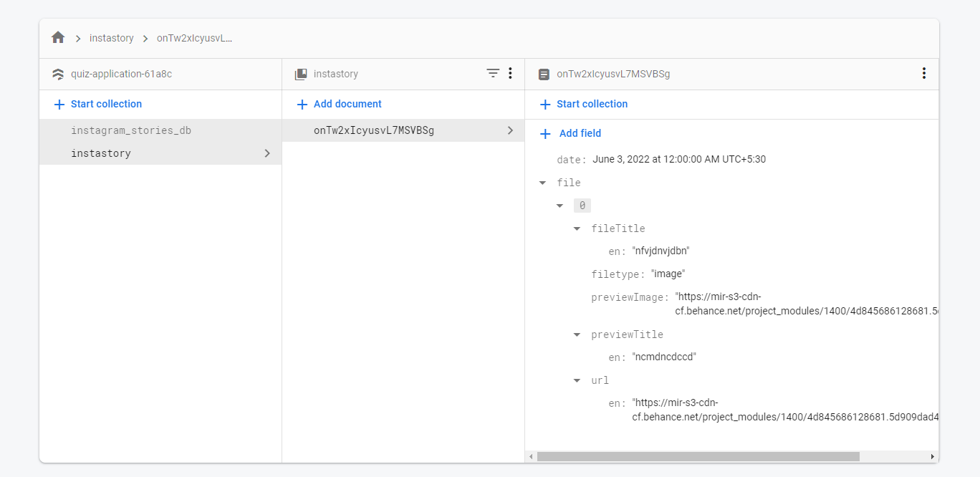The height and width of the screenshot is (477, 980).
Task: Collapse the url map
Action: click(x=577, y=381)
